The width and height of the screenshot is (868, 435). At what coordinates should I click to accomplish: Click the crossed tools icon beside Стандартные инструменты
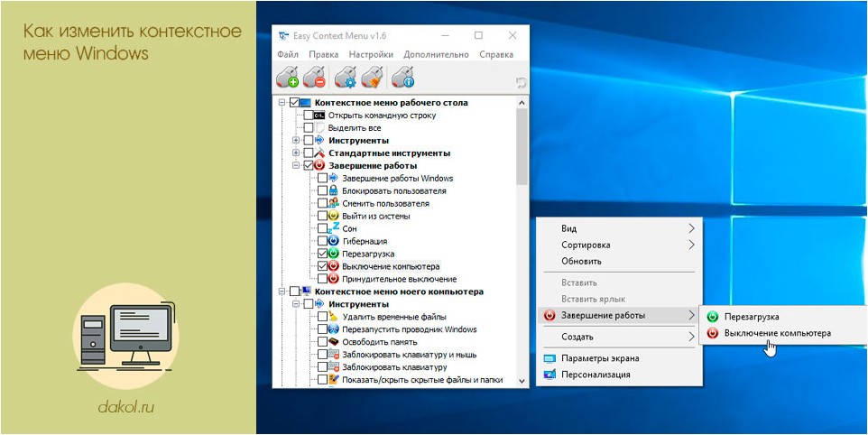[x=319, y=153]
